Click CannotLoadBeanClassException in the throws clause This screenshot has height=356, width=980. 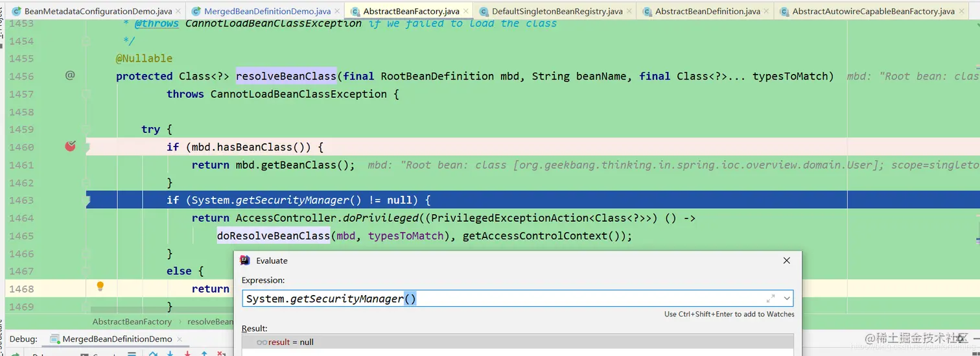pyautogui.click(x=299, y=94)
